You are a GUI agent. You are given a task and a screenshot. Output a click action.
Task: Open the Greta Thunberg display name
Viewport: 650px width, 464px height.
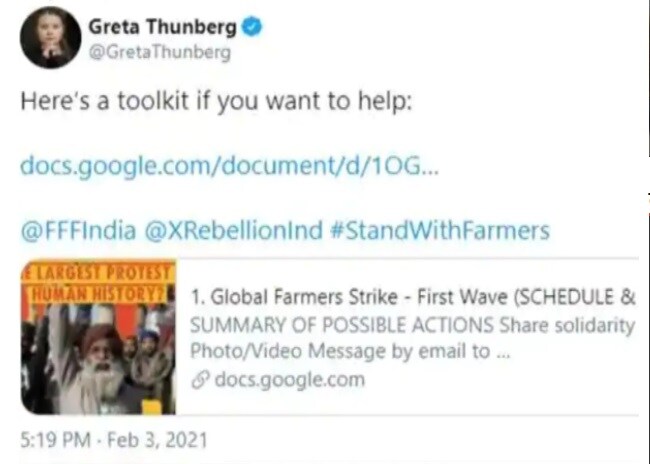coord(162,27)
